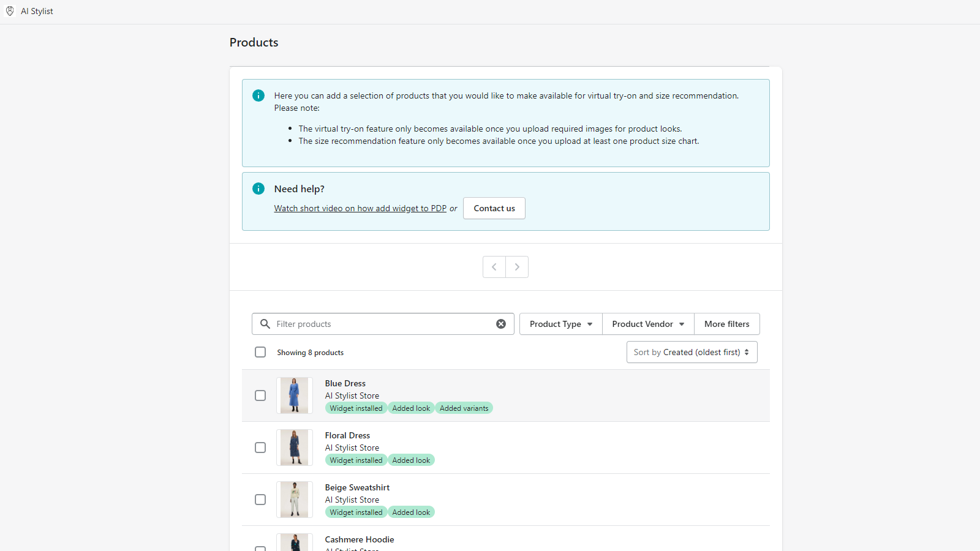Change the Sort by Created dropdown
Image resolution: width=980 pixels, height=551 pixels.
click(692, 352)
